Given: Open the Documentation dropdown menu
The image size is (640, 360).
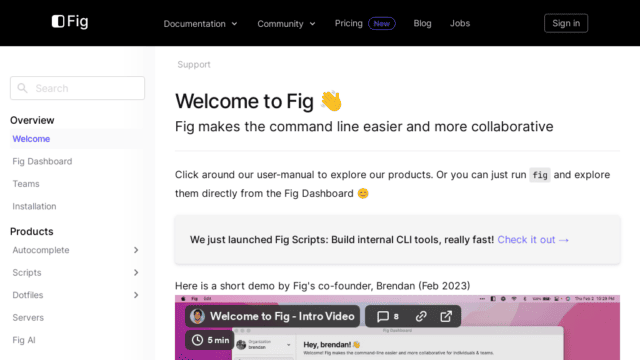Looking at the screenshot, I should (x=200, y=24).
